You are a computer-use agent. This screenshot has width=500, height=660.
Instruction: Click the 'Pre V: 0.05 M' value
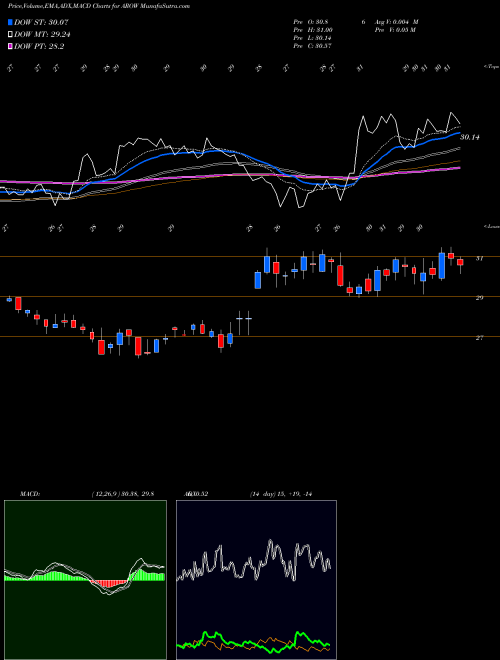tap(396, 30)
